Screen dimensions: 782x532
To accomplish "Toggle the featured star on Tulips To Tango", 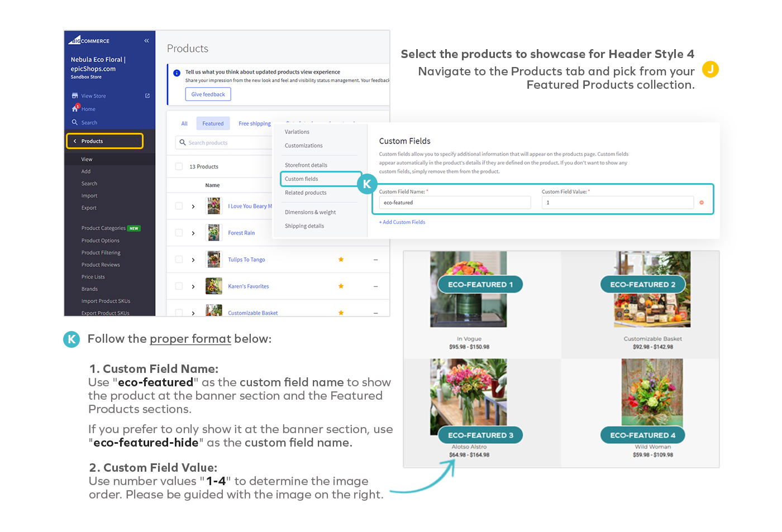I will [x=341, y=259].
